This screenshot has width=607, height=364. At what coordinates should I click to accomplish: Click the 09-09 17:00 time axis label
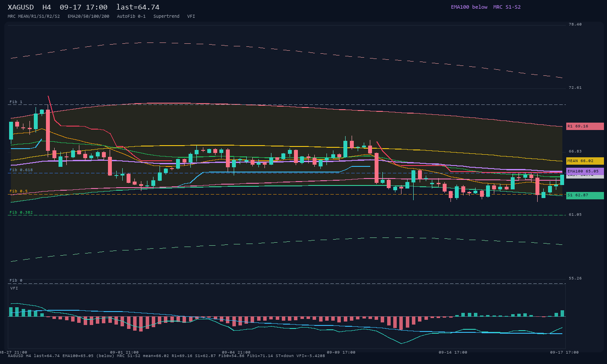tap(341, 352)
